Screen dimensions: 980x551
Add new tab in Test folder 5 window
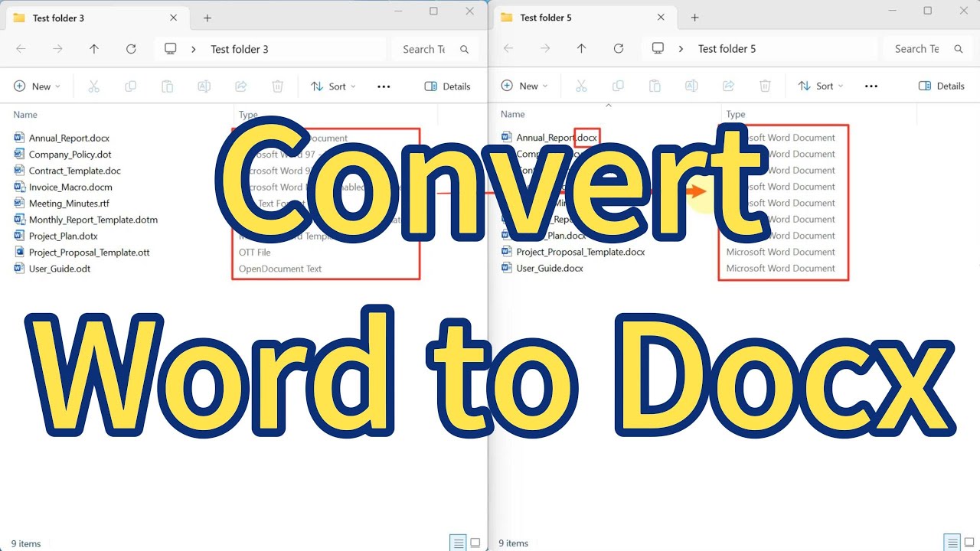[694, 17]
